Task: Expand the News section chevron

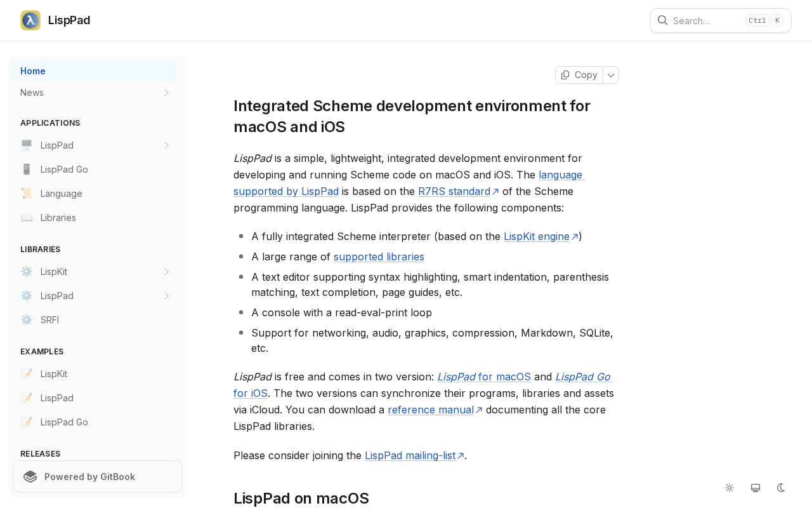Action: (x=167, y=93)
